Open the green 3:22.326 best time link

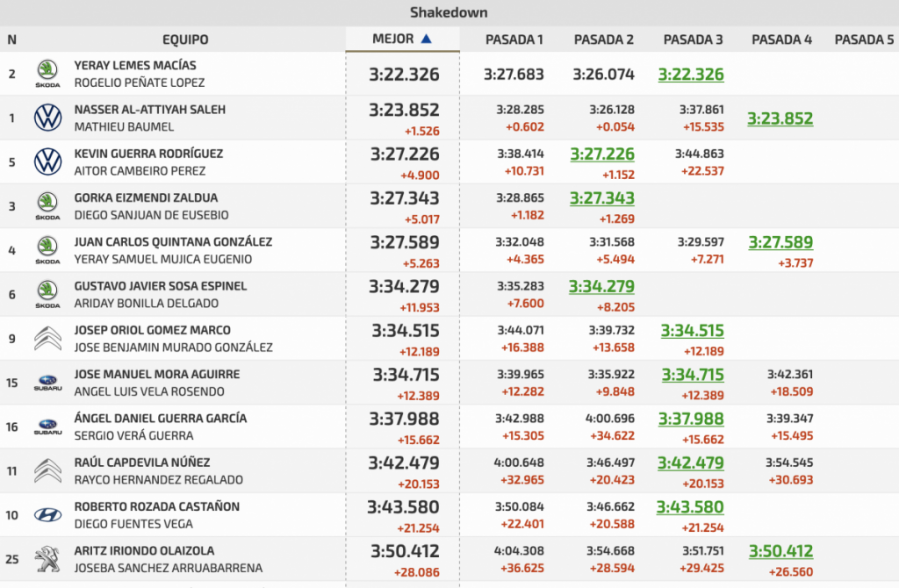click(691, 75)
